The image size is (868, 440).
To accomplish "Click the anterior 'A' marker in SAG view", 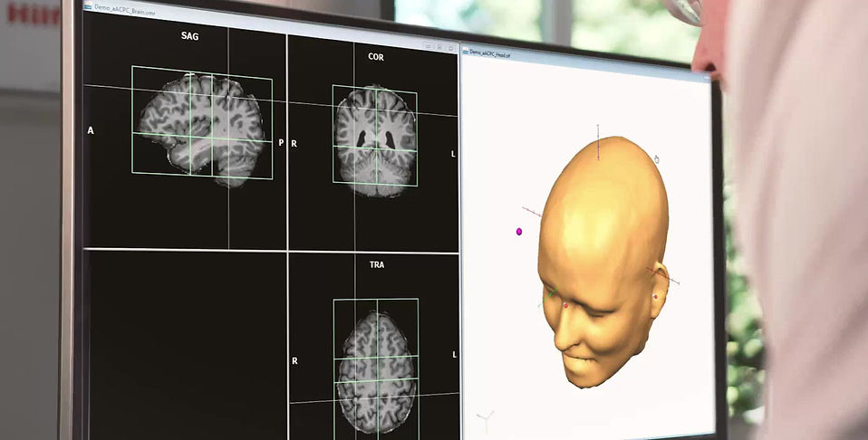I will point(91,130).
